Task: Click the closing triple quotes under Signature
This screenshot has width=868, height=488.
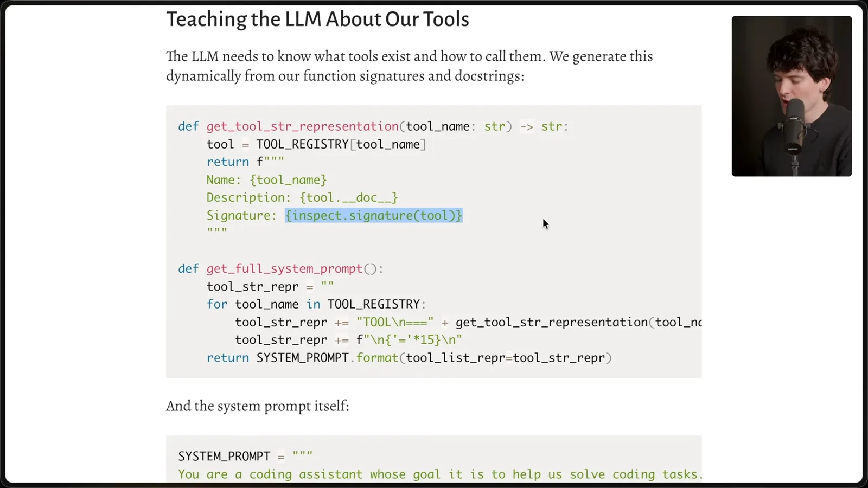Action: (217, 231)
